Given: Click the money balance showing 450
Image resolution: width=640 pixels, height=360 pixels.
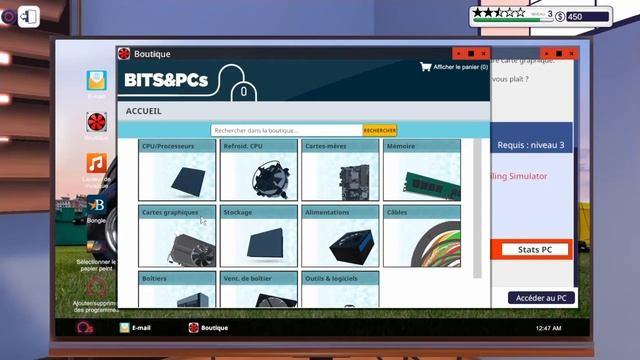Looking at the screenshot, I should click(587, 17).
